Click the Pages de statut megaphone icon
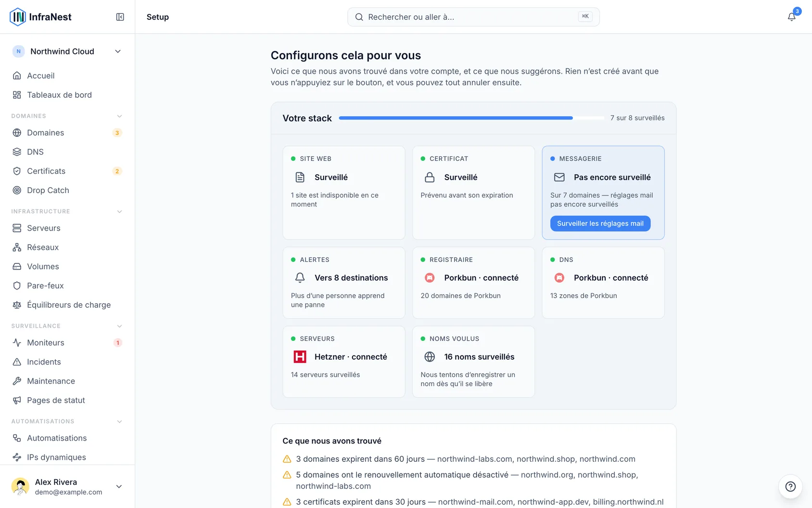Screen dimensions: 812x508 coord(17,400)
